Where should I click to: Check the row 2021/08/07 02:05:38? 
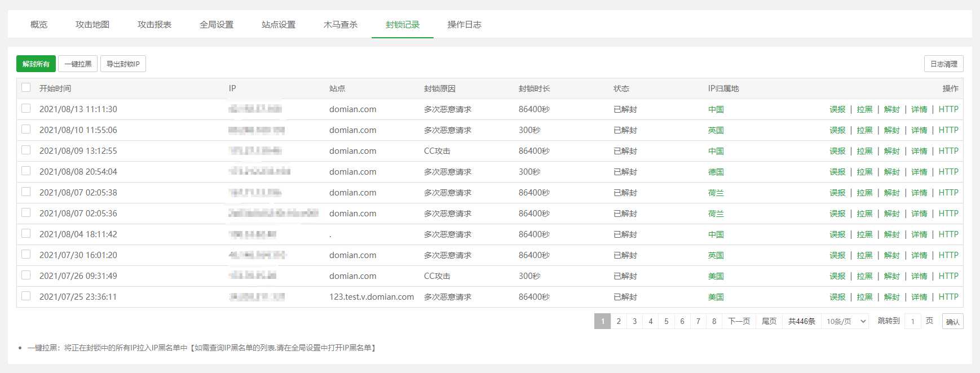pyautogui.click(x=26, y=192)
